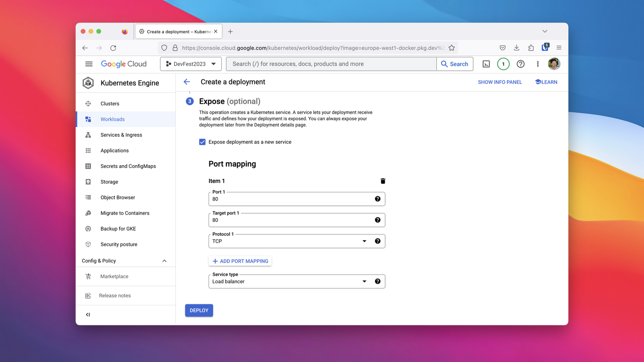View site security lock information
The image size is (644, 362).
(x=175, y=48)
